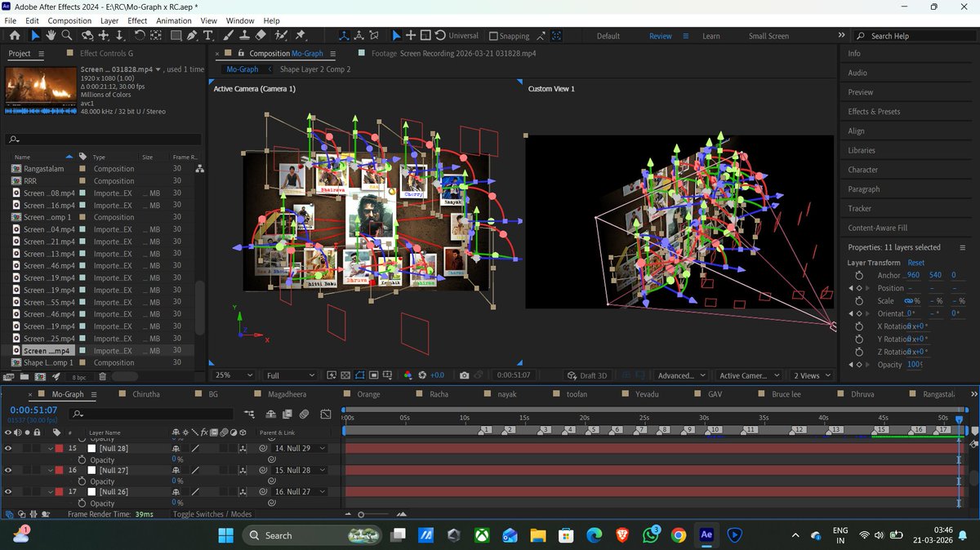980x550 pixels.
Task: Hide the Null 28 layer with its eye
Action: coord(8,448)
